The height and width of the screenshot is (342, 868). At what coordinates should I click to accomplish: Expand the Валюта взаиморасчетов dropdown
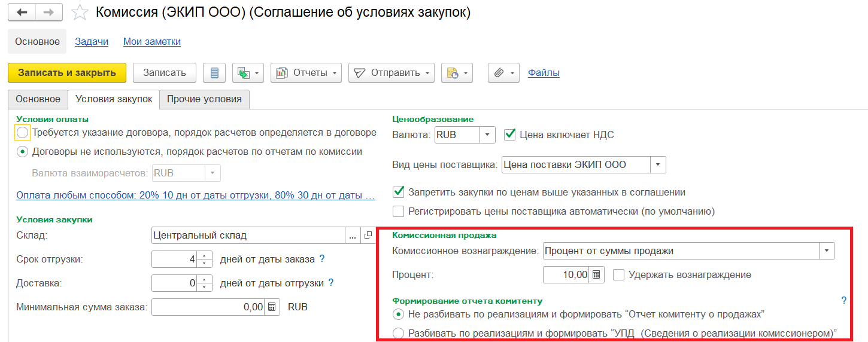tap(213, 173)
